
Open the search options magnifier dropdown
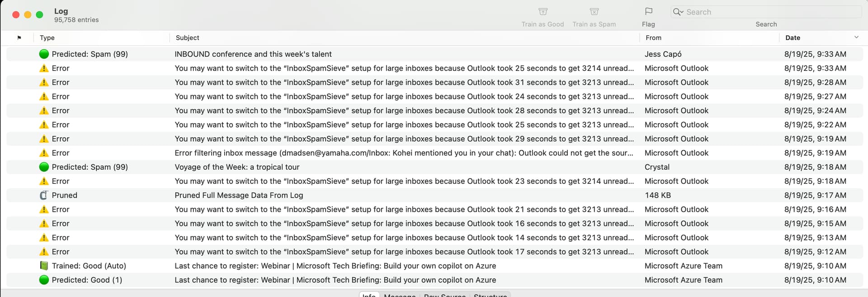click(x=678, y=12)
